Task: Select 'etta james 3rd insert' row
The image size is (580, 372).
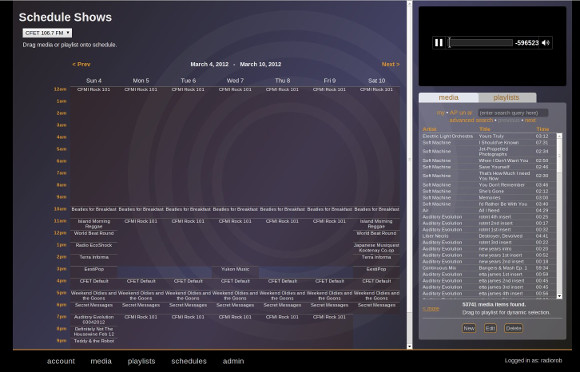Action: [489, 287]
